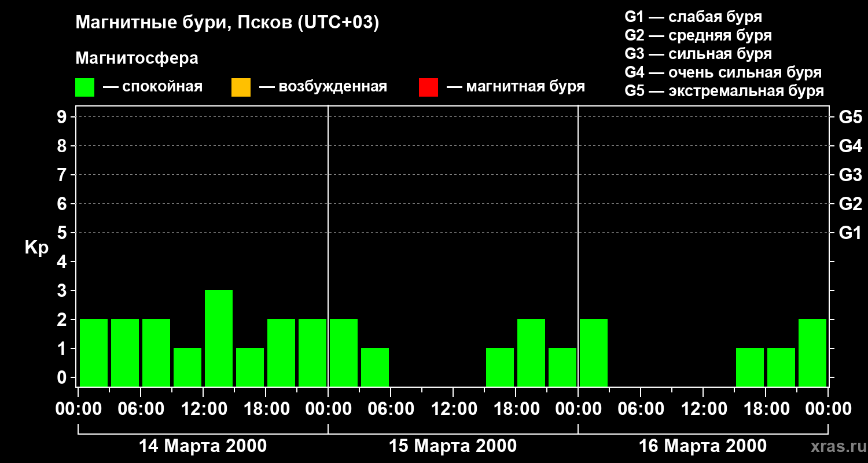Select the "15 Марта 2000" date label
This screenshot has height=463, width=868.
click(x=453, y=446)
